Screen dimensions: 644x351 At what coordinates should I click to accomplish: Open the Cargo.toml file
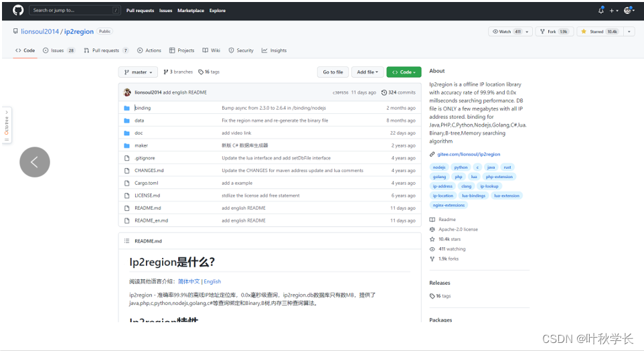(146, 183)
